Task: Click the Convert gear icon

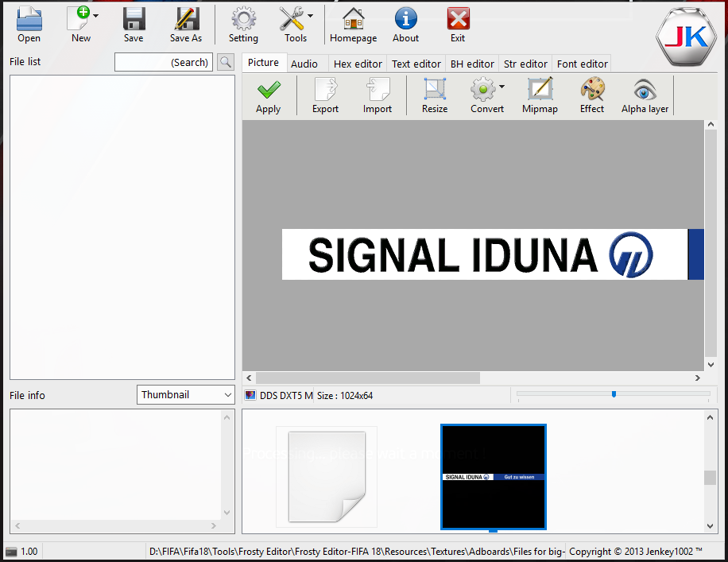Action: pos(483,90)
